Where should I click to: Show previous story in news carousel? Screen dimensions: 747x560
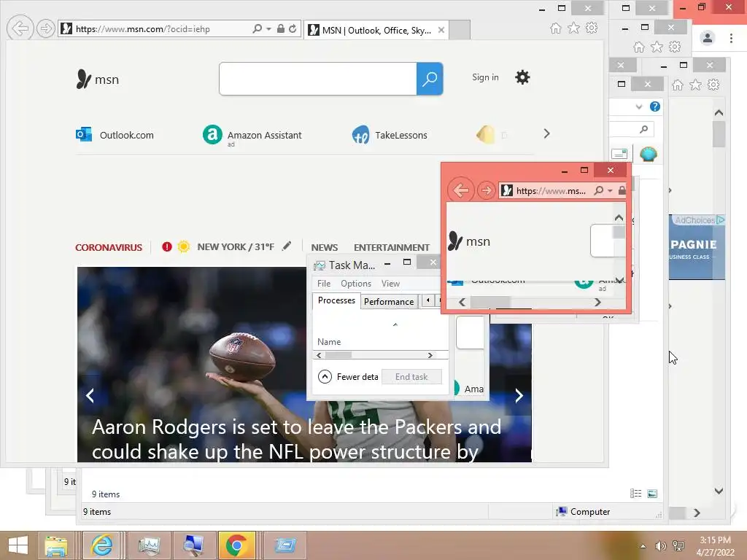pos(90,395)
